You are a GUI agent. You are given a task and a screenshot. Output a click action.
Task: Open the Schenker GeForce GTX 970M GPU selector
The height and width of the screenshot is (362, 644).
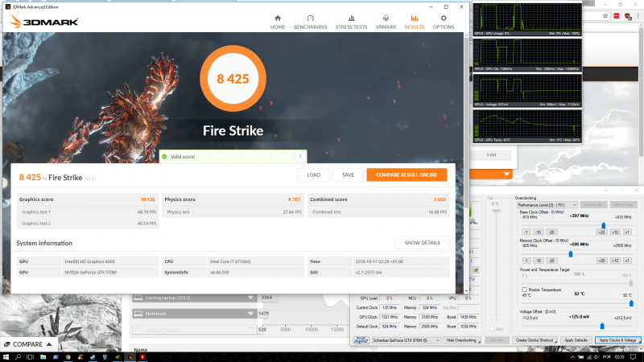[x=406, y=340]
